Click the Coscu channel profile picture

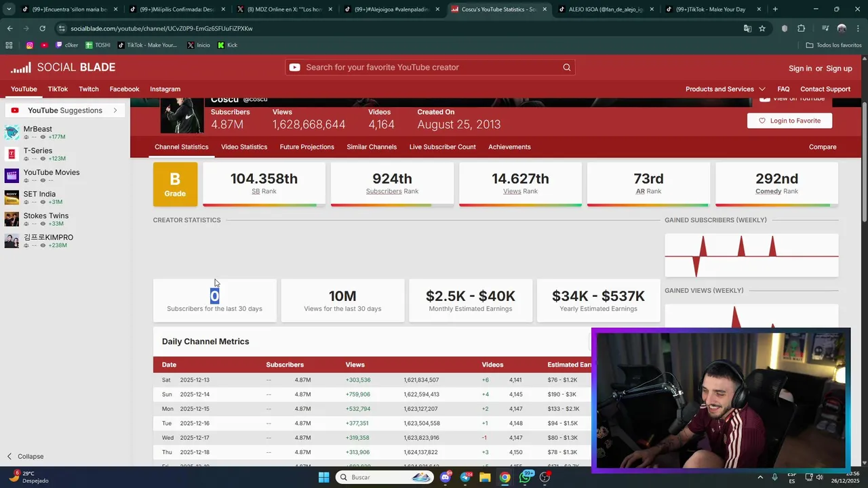tap(182, 115)
